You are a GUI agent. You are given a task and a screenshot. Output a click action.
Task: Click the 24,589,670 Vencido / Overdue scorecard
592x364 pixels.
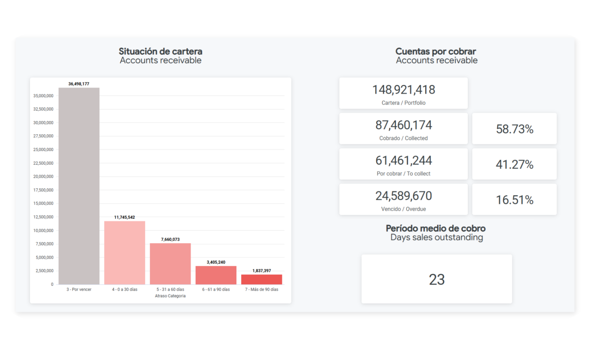403,199
